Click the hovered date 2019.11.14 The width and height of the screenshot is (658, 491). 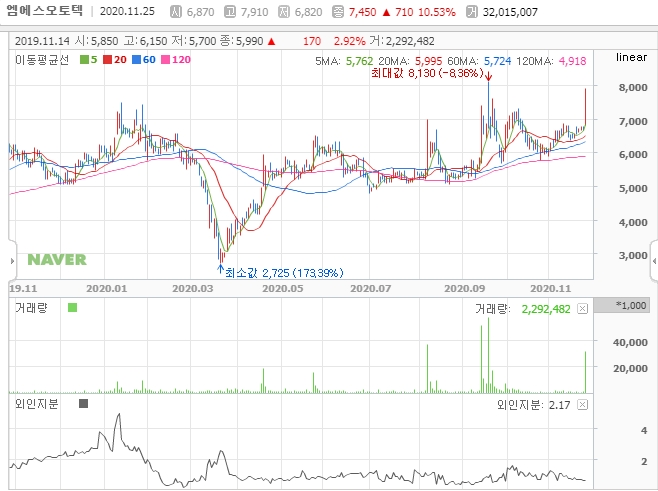click(42, 41)
